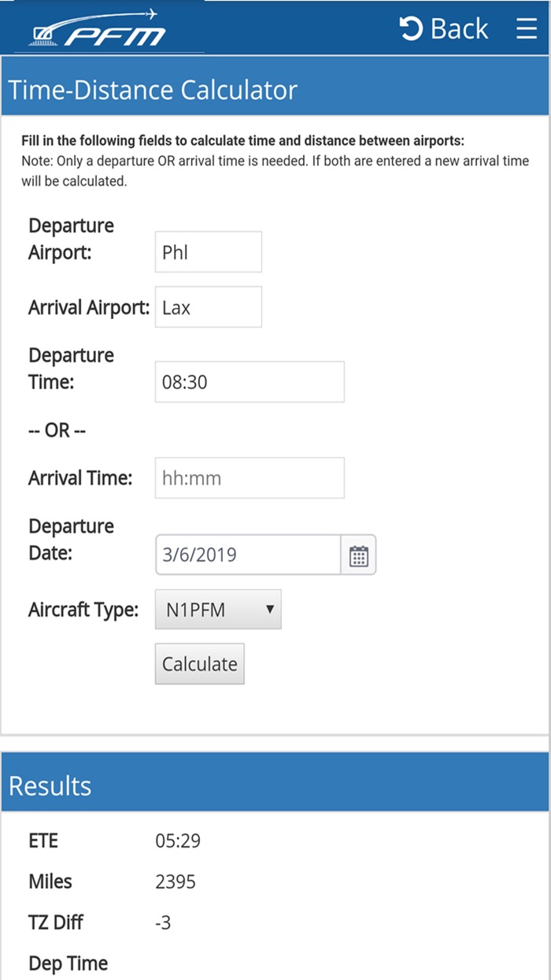Select N1PFM in the aircraft selector
The width and height of the screenshot is (551, 980).
pos(217,609)
